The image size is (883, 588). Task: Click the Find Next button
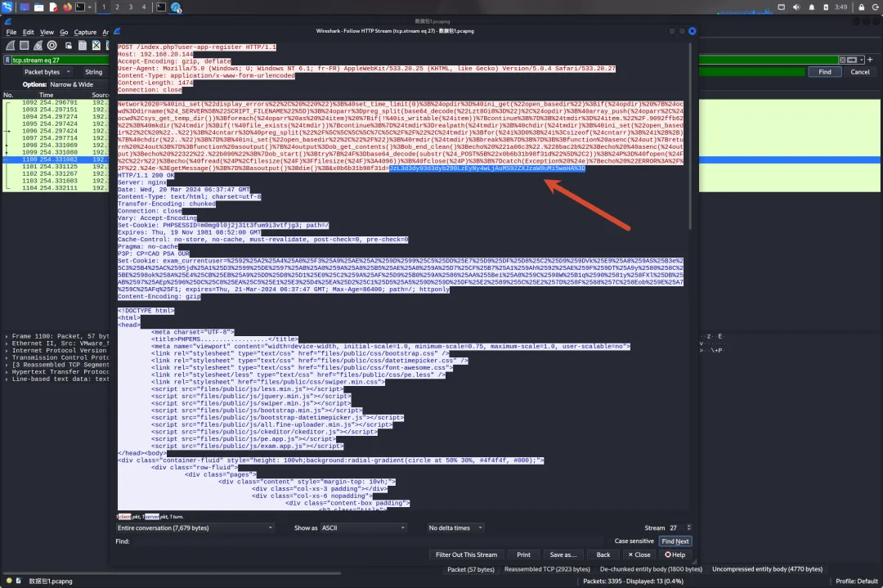click(x=675, y=541)
